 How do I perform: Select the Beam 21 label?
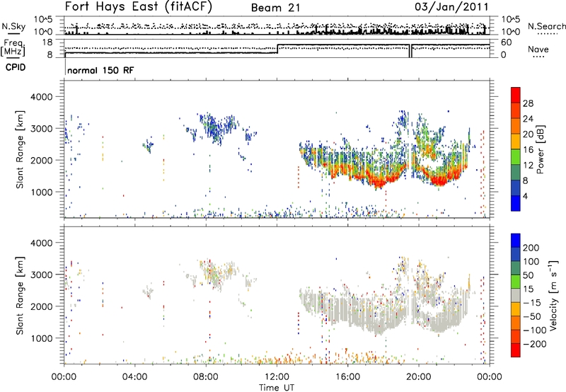[x=275, y=8]
